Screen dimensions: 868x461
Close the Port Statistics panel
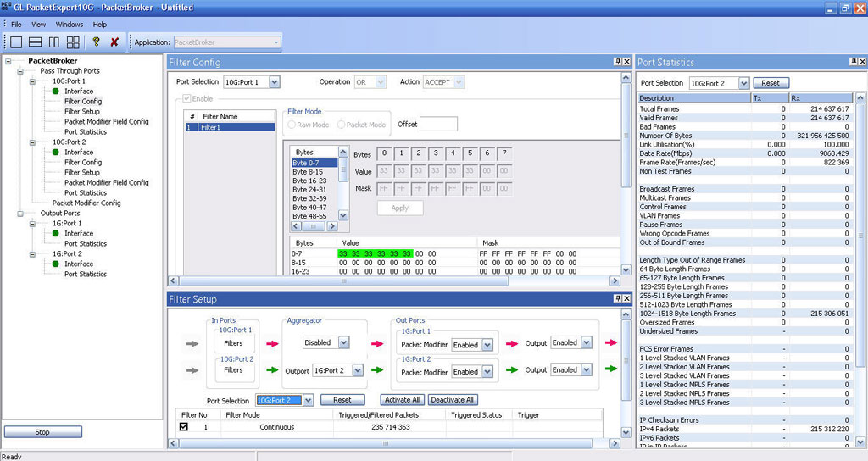point(863,62)
